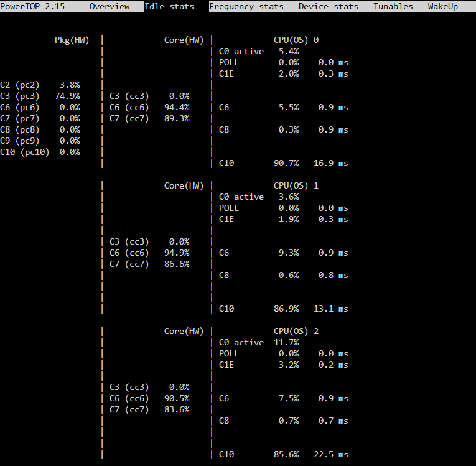476x466 pixels.
Task: Click the CPU(OS) 2 header
Action: tap(296, 331)
